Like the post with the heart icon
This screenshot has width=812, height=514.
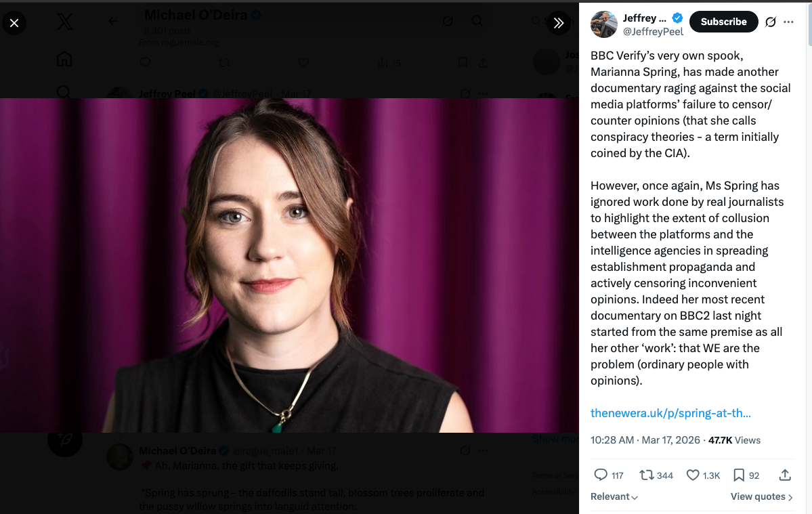coord(693,475)
